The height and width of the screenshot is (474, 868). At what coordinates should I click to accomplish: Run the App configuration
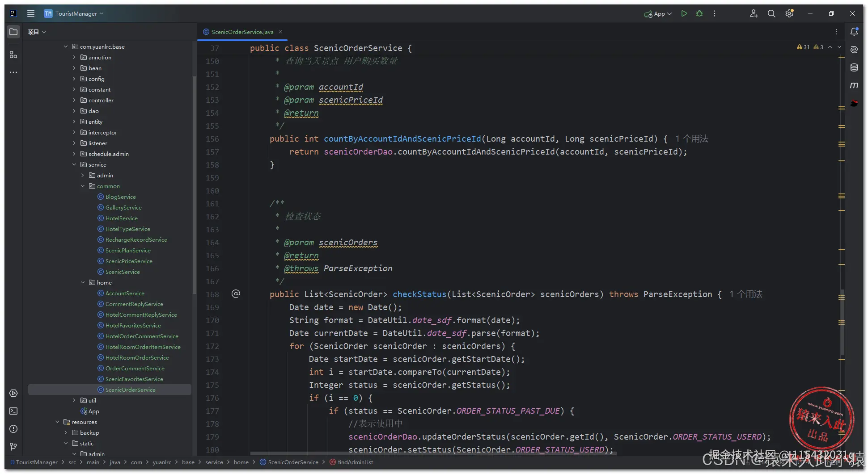(x=684, y=14)
